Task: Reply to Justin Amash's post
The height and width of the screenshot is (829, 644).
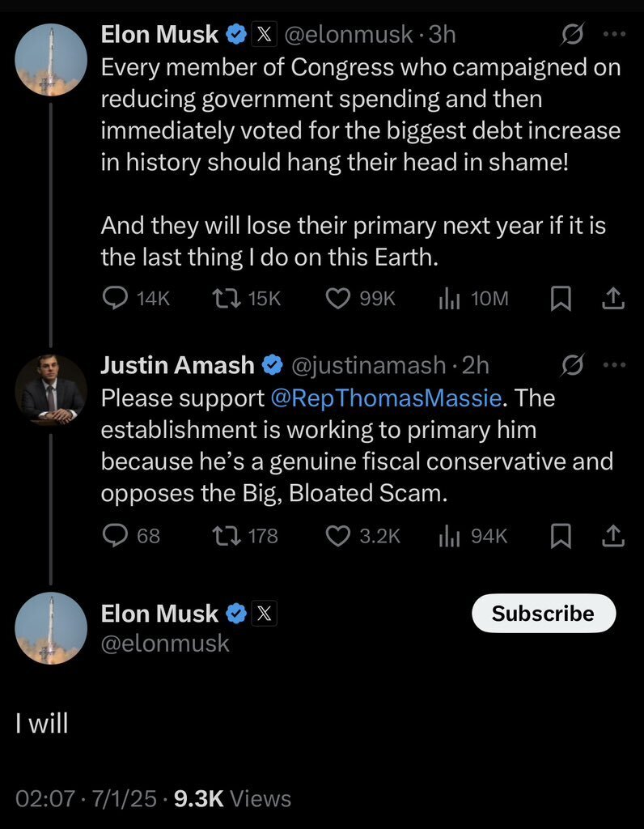Action: [x=115, y=535]
